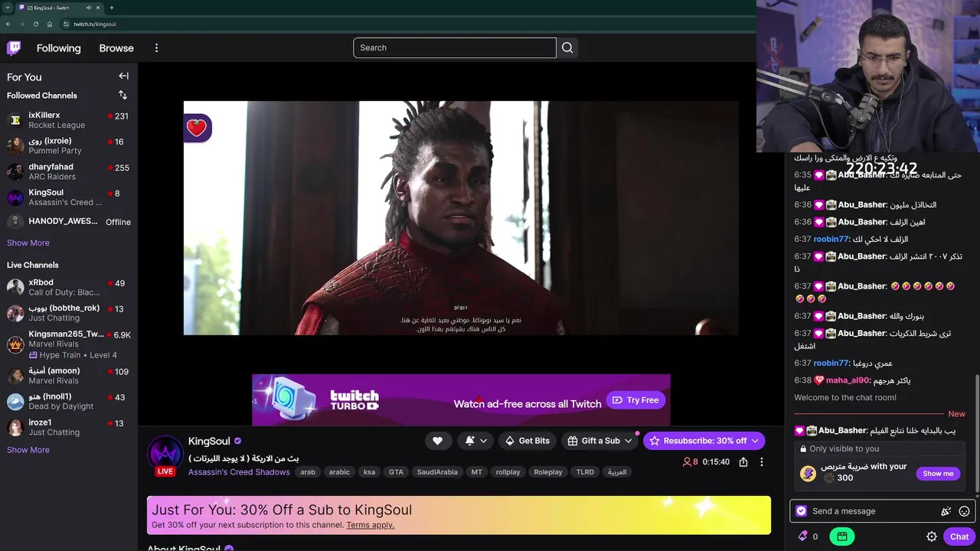Select dharyfahad channel in sidebar
This screenshot has height=551, width=980.
coord(69,171)
